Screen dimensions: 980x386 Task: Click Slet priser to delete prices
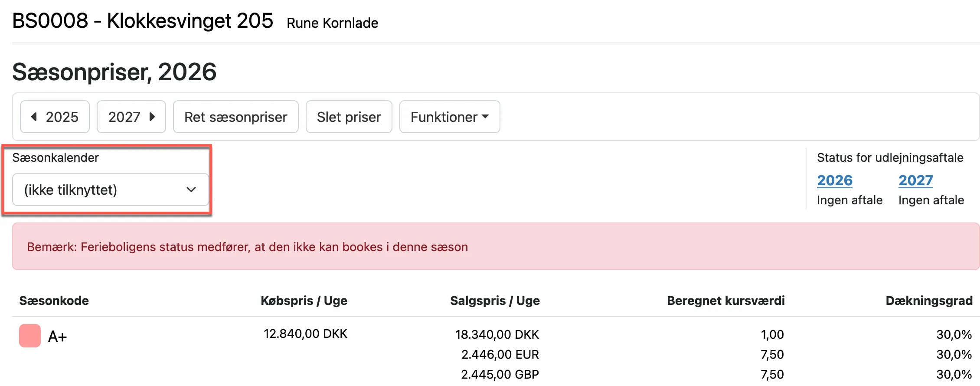tap(349, 116)
